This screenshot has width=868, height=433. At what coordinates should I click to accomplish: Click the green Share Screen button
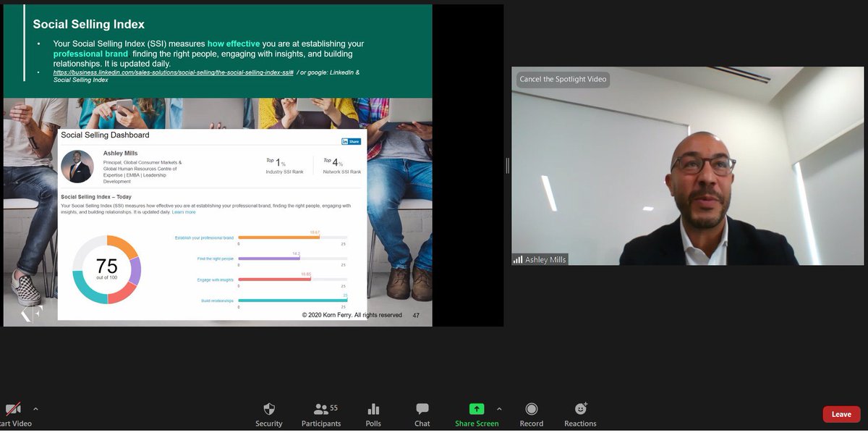[x=477, y=415]
